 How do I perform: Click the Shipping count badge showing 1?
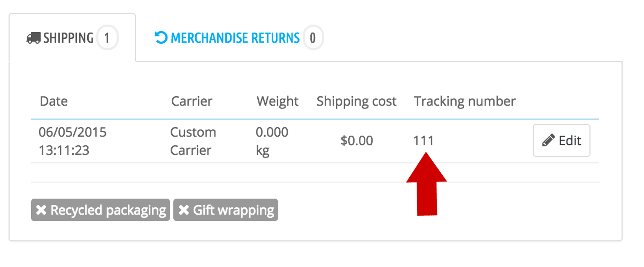click(108, 38)
